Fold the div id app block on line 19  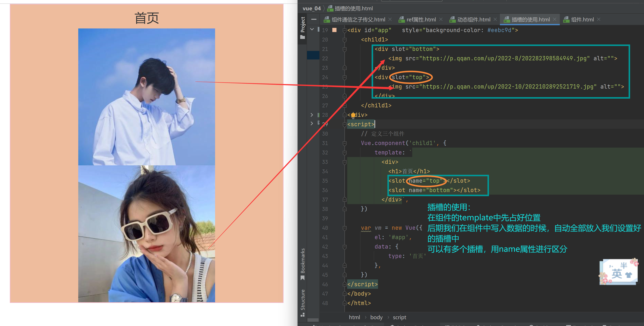pos(344,30)
